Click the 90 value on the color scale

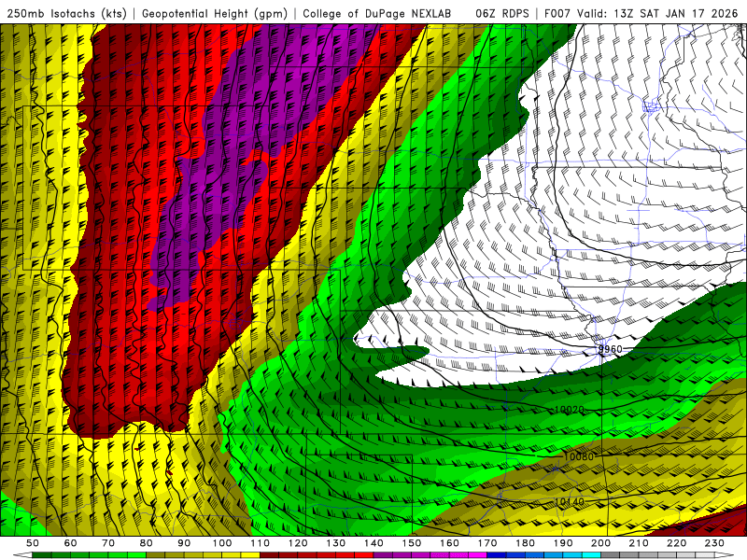(184, 543)
